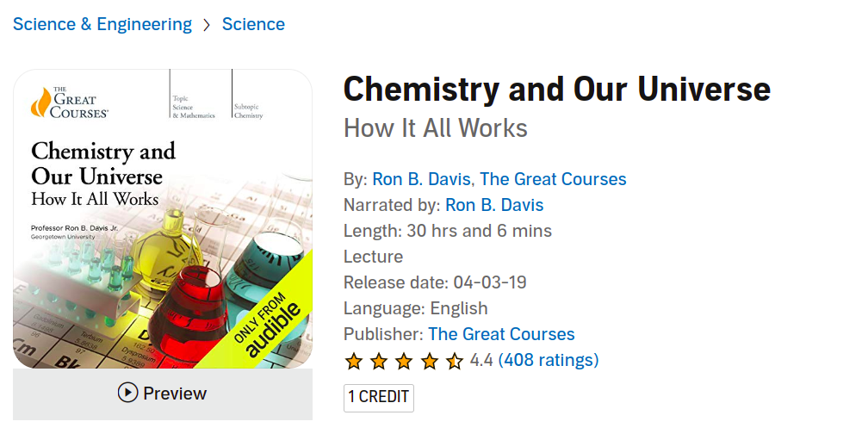868x434 pixels.
Task: Click the third gold rating star
Action: pyautogui.click(x=404, y=361)
